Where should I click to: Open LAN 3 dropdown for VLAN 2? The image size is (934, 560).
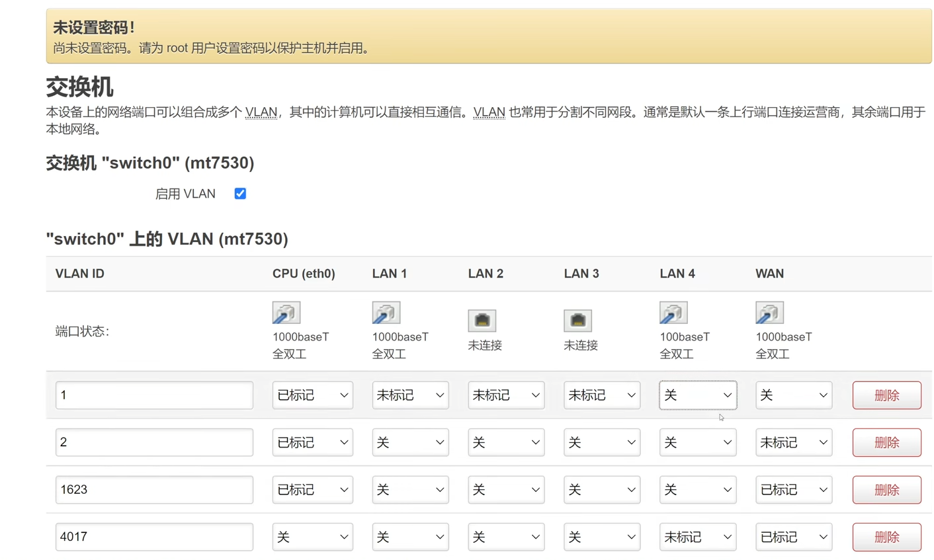(x=602, y=442)
